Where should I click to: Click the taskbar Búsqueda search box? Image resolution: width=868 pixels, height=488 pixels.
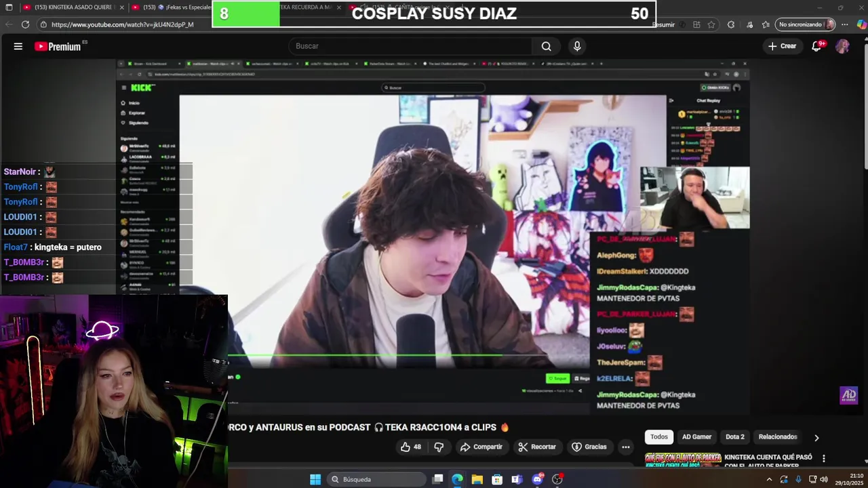coord(376,479)
